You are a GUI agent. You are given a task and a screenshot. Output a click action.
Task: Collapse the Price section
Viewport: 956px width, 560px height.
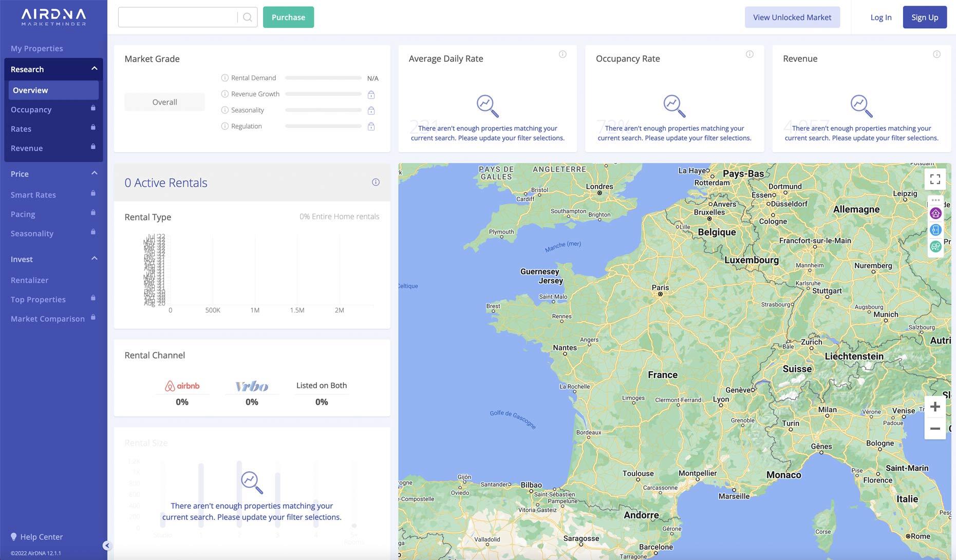point(94,173)
